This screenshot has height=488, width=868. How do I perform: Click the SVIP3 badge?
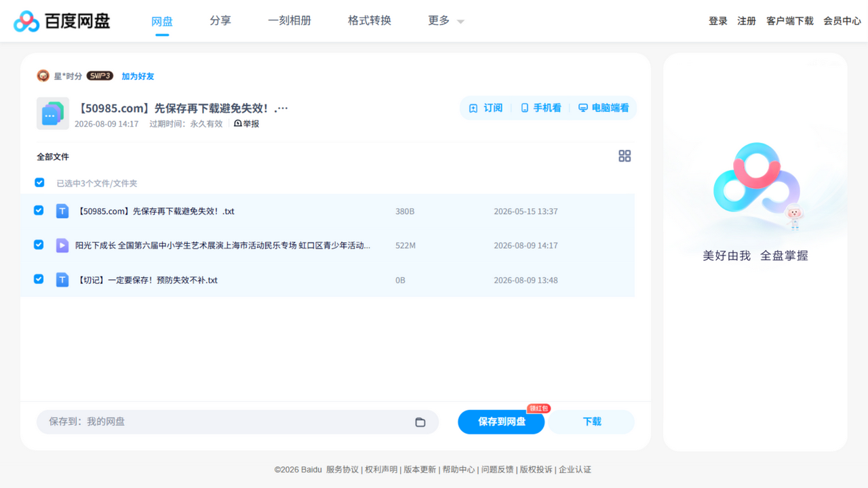[x=100, y=76]
